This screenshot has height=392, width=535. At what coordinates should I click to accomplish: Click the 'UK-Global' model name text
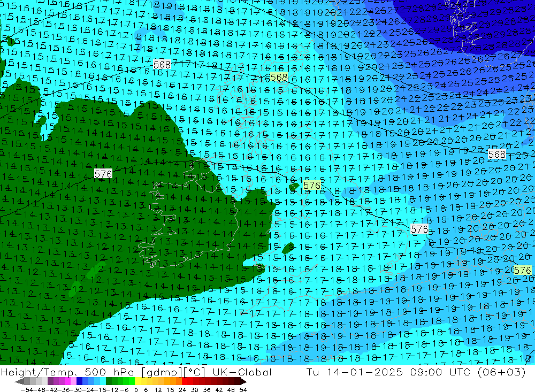(x=242, y=372)
